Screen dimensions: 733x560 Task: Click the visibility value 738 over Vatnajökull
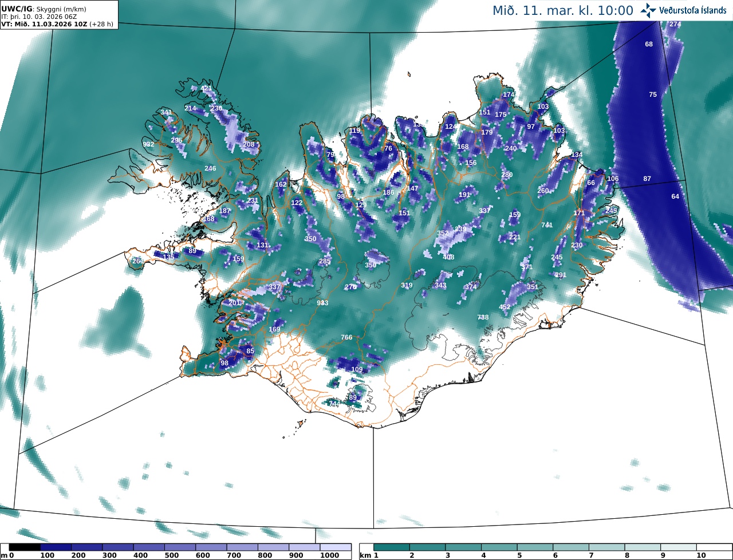tap(483, 317)
